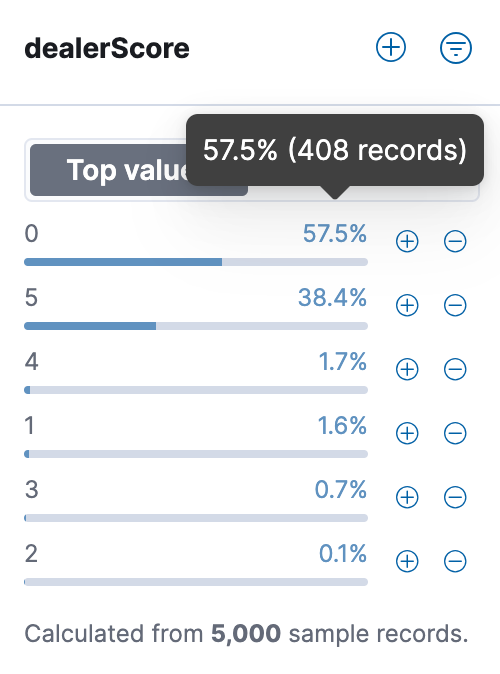Click the 57.5% progress bar for value 0
Screen dimensions: 500x674
tap(196, 262)
